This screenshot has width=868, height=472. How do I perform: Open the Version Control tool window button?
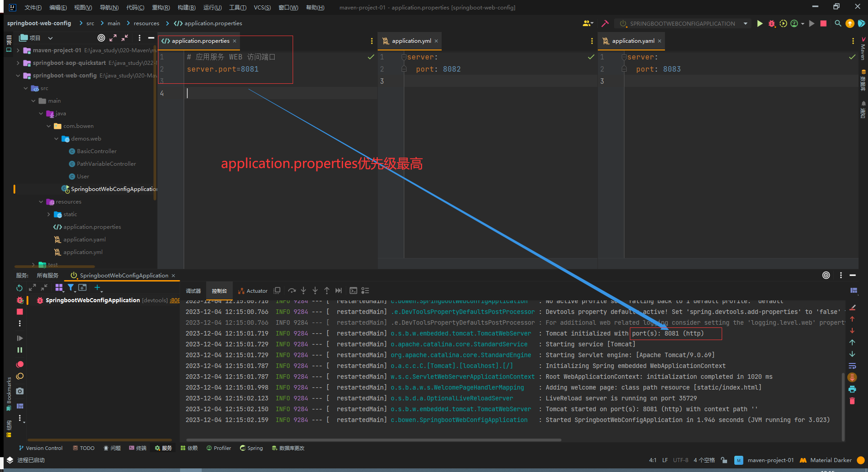(41, 448)
